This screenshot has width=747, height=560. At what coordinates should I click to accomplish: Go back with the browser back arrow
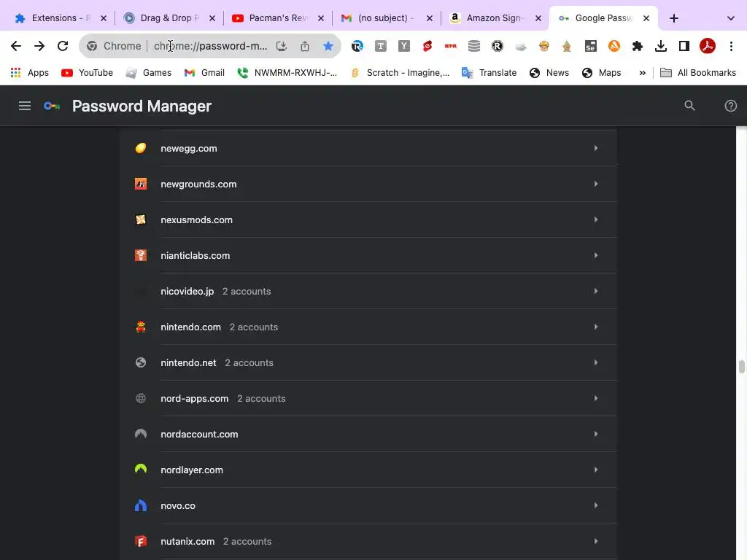tap(16, 46)
